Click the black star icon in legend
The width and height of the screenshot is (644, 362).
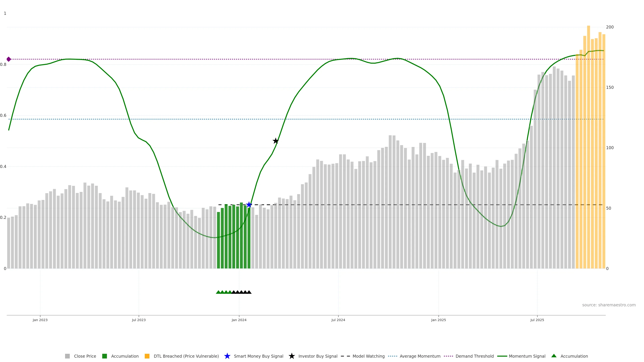coord(291,356)
